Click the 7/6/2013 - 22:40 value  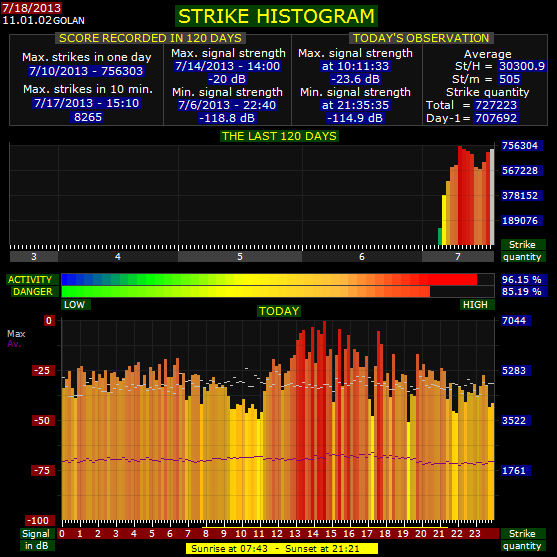pyautogui.click(x=227, y=105)
